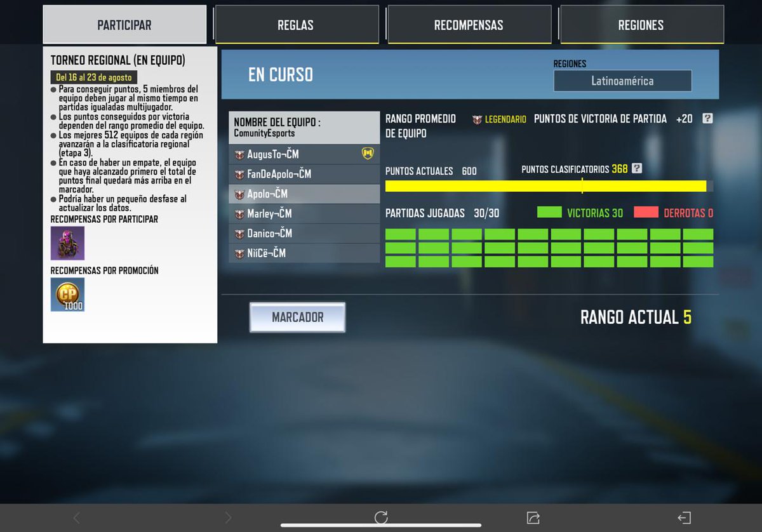Open the RECOMPENSAS tab
The width and height of the screenshot is (762, 532).
point(469,25)
